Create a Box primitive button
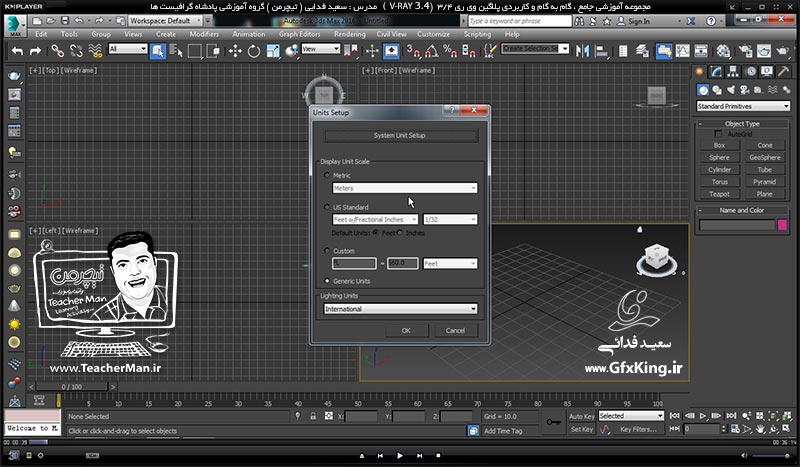 [719, 145]
